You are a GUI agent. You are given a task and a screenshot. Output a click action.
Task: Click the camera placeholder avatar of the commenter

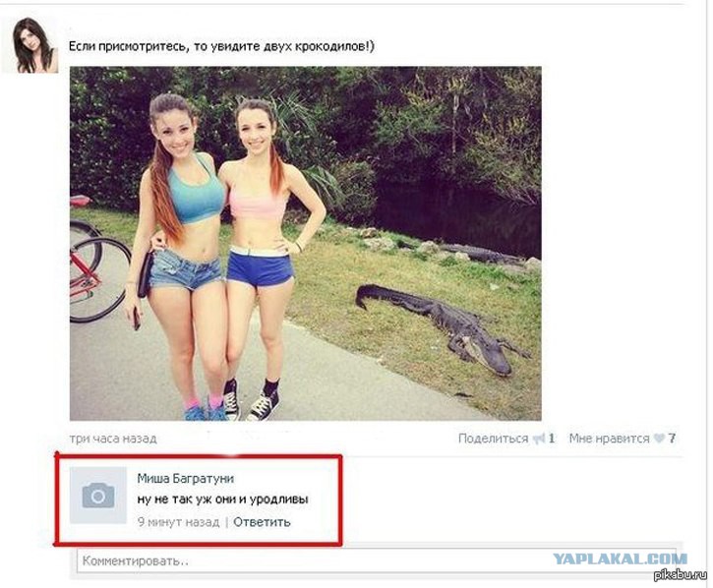tap(98, 496)
